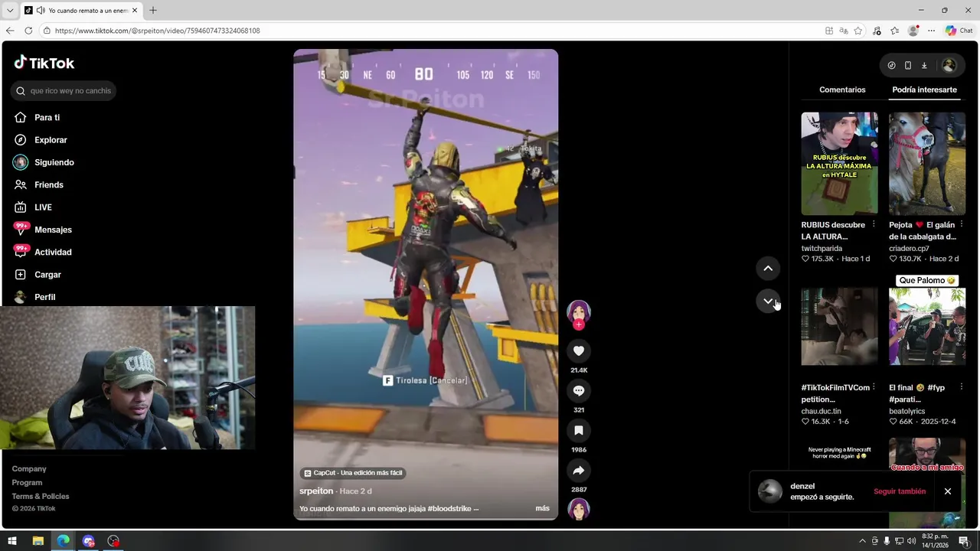The image size is (980, 551).
Task: Dismiss the denzel follow notification
Action: click(947, 491)
